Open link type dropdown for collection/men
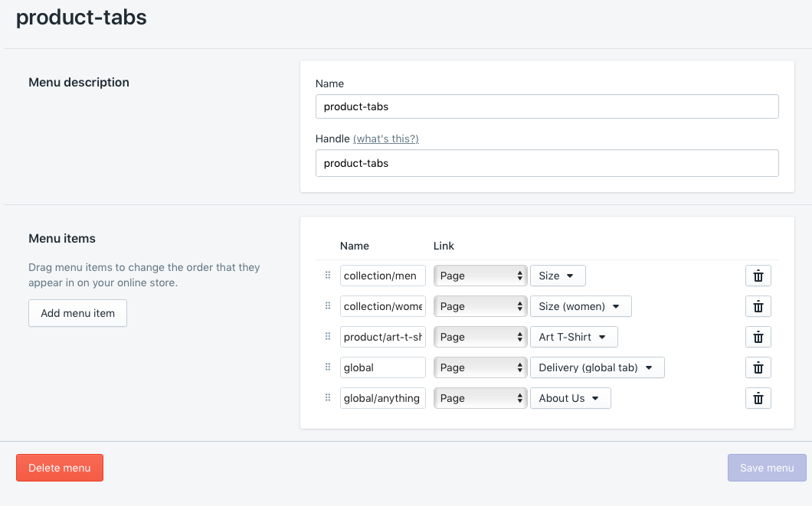Viewport: 812px width, 506px height. [480, 276]
